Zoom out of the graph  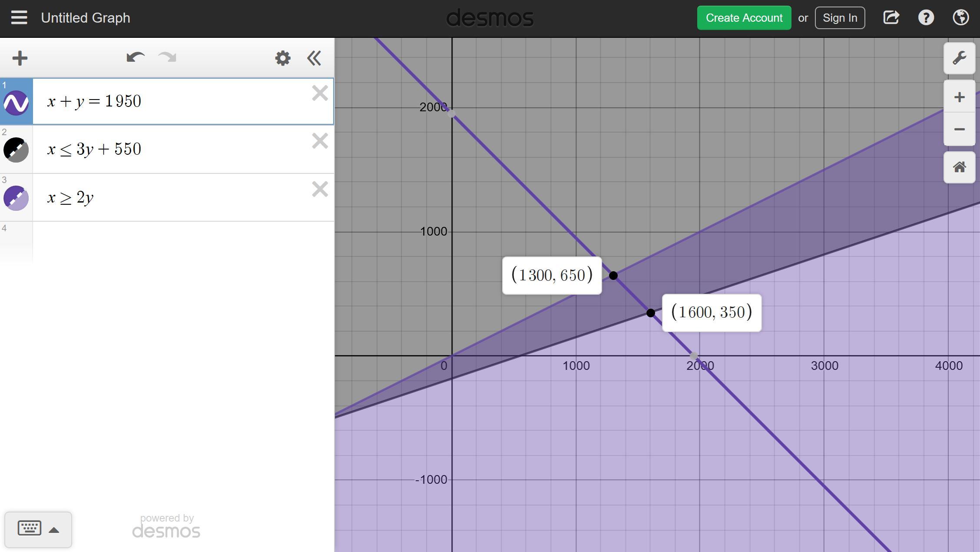pyautogui.click(x=959, y=129)
